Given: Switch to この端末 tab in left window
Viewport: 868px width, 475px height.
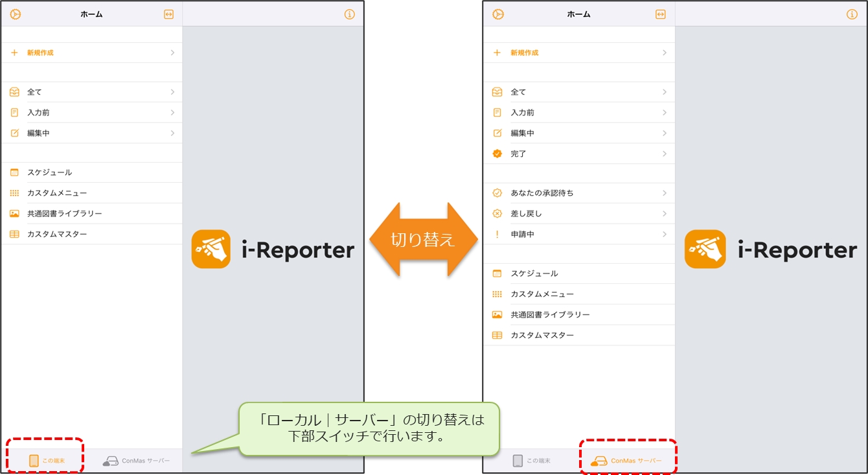Looking at the screenshot, I should [x=46, y=461].
